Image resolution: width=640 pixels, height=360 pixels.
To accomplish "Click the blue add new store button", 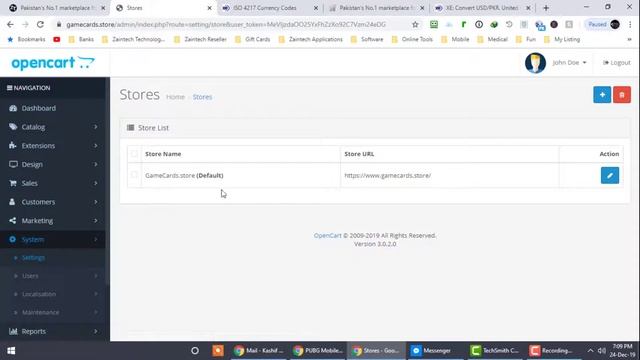I will pyautogui.click(x=602, y=95).
